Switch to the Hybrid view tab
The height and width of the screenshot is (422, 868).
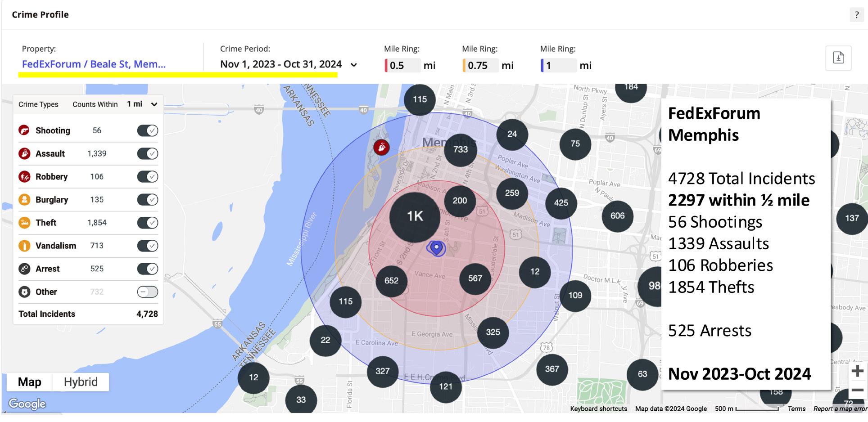point(81,382)
